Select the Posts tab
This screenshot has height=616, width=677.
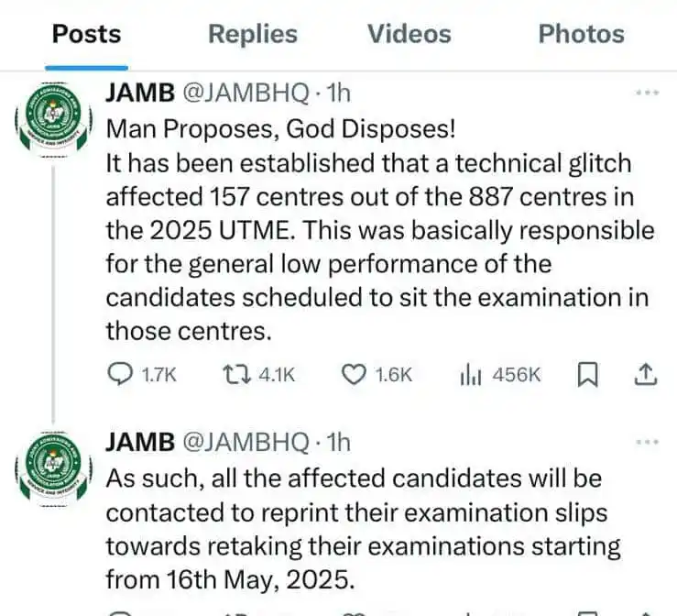pyautogui.click(x=86, y=34)
